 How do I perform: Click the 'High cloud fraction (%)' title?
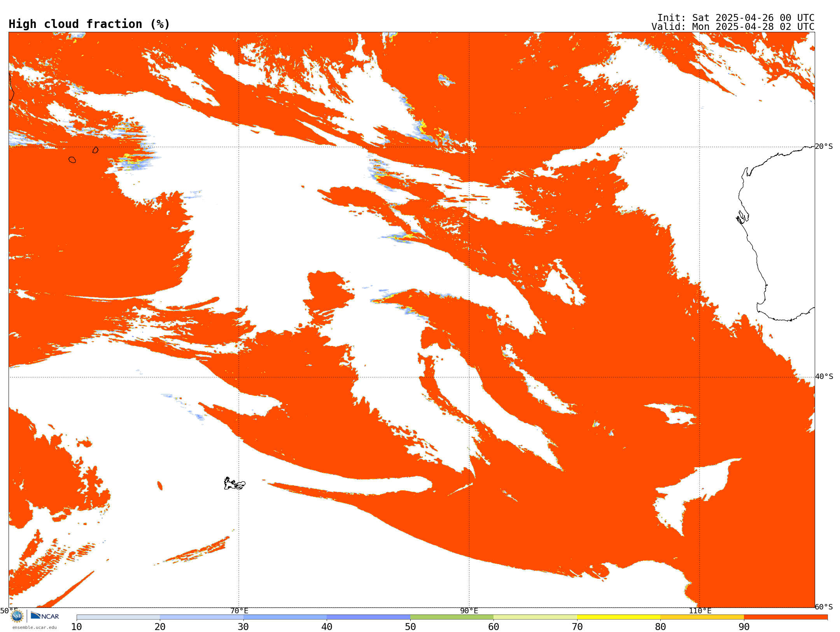coord(89,24)
